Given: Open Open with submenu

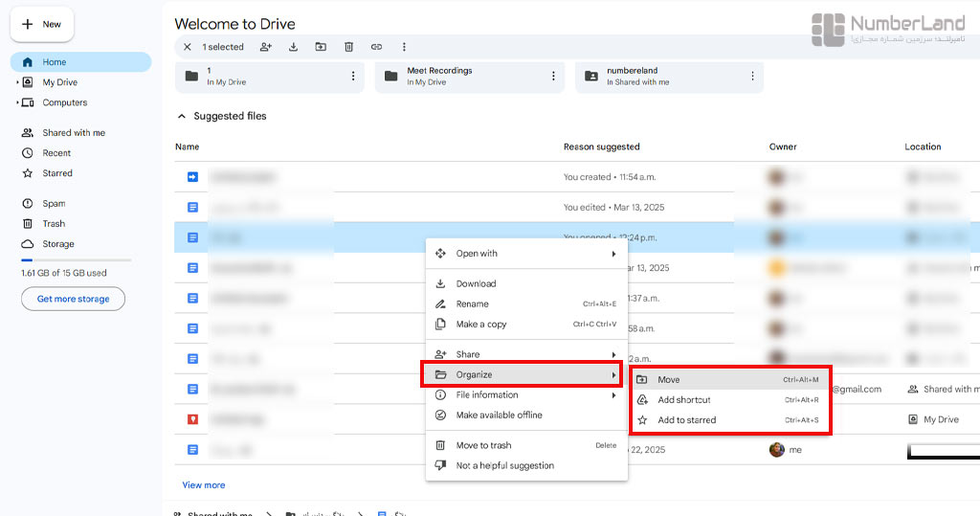Looking at the screenshot, I should pyautogui.click(x=526, y=254).
